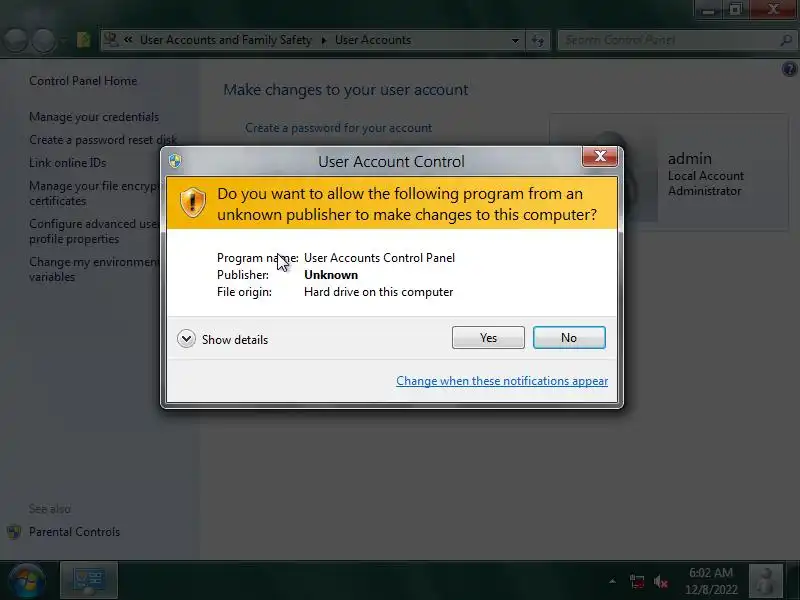
Task: Open the Windows Start orb
Action: [27, 581]
